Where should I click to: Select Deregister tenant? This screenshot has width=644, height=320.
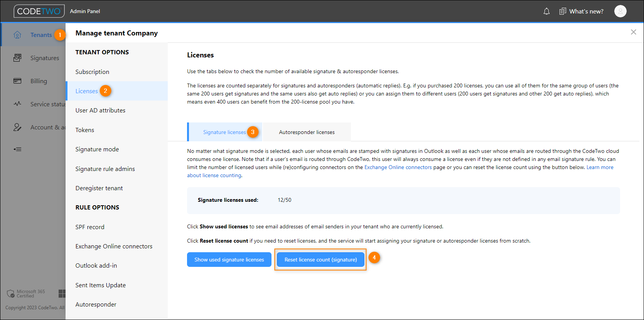(x=99, y=188)
